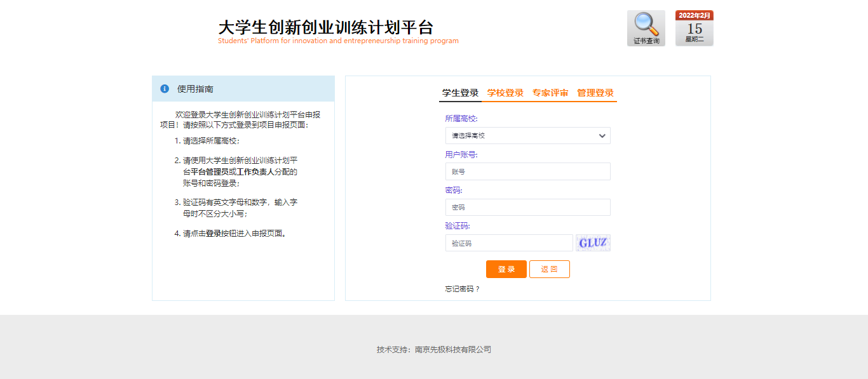Click the 大学生创新创业训练计划平台 title
The image size is (868, 379).
325,27
